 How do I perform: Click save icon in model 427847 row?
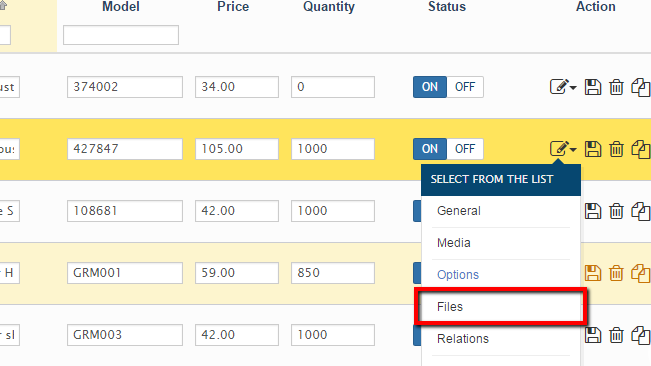tap(592, 149)
